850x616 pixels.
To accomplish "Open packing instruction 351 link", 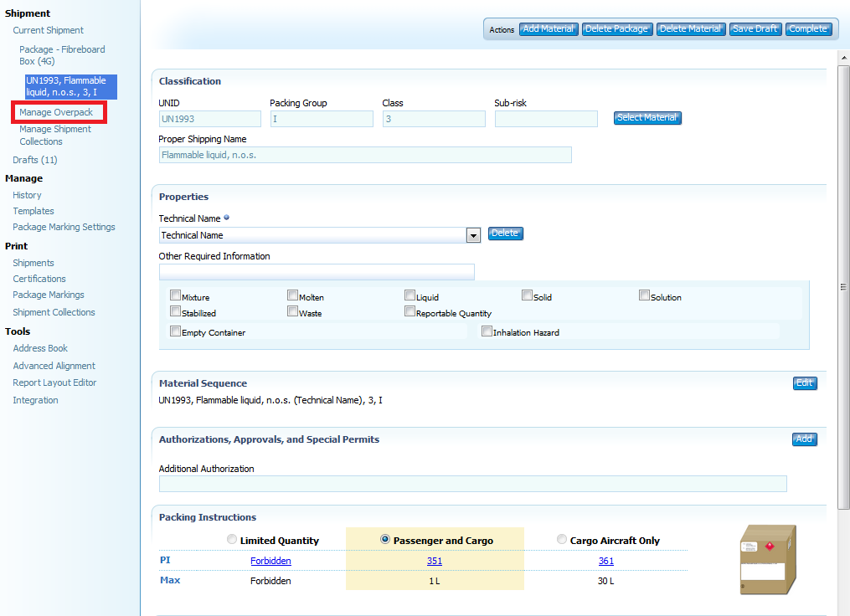I will pyautogui.click(x=434, y=561).
